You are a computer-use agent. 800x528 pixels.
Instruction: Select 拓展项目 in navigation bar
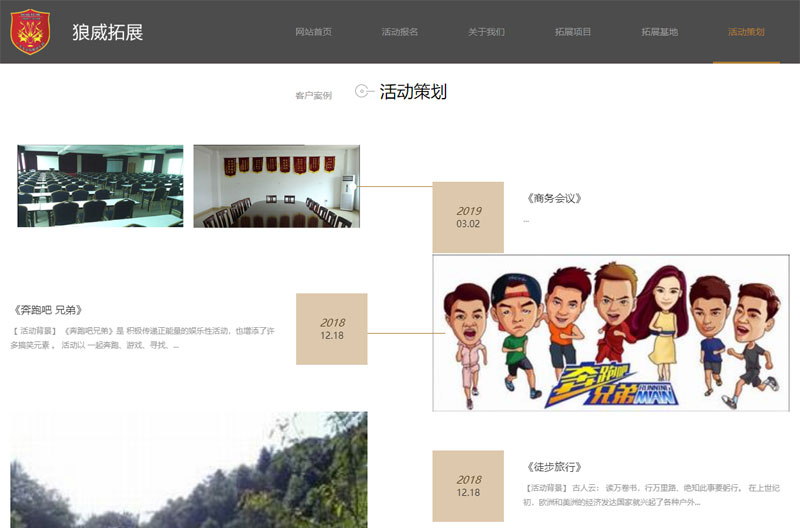573,32
